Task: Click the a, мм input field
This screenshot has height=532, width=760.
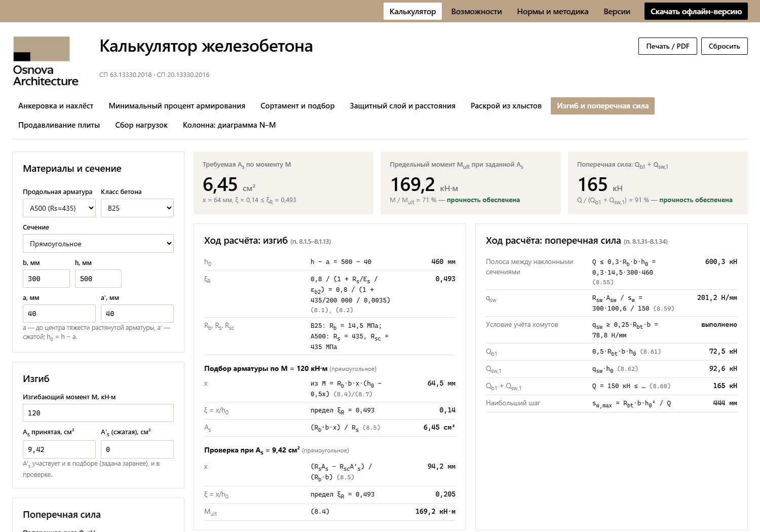Action: (x=59, y=314)
